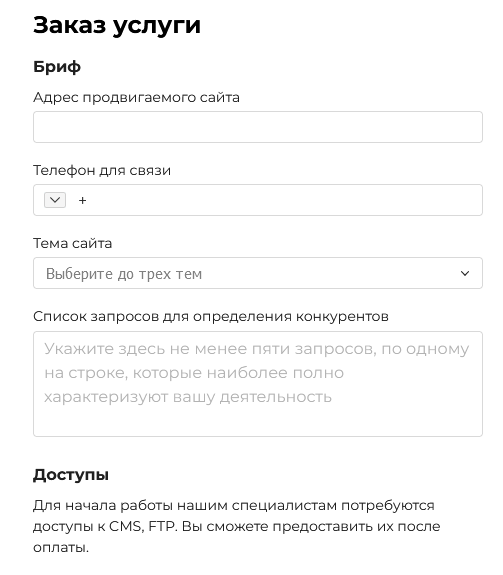503x575 pixels.
Task: Click into the phone number field after the plus
Action: [282, 200]
